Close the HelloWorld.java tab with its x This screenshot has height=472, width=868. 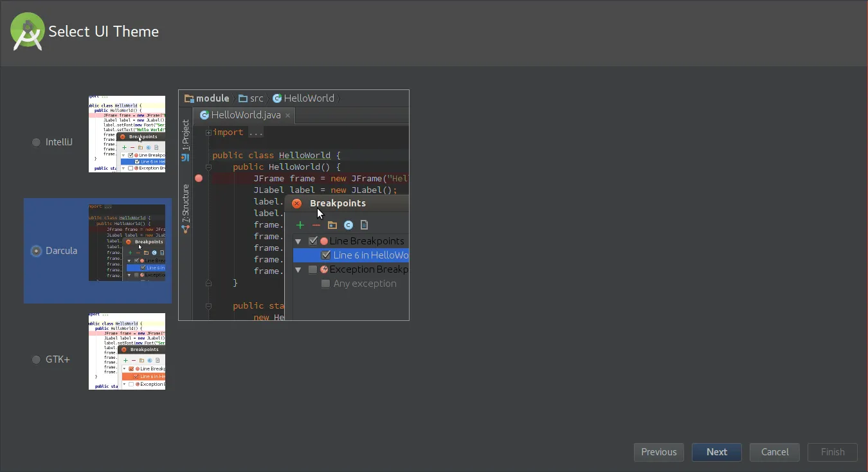[x=288, y=115]
